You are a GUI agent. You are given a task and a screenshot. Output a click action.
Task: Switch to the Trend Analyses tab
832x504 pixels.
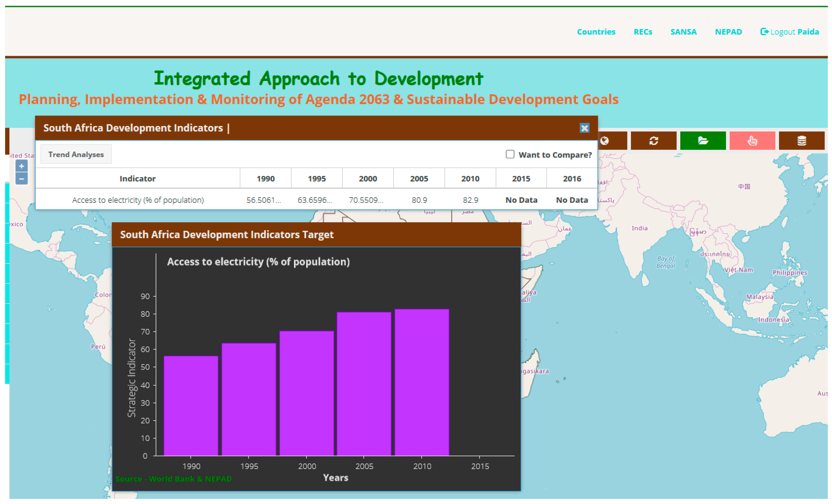(76, 154)
